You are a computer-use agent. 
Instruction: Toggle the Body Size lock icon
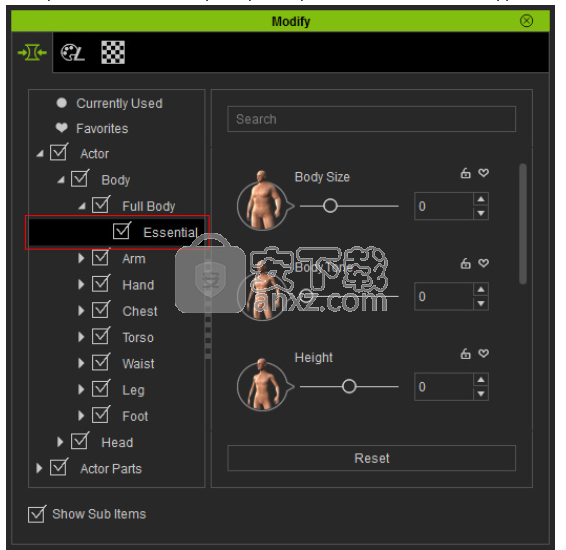(466, 173)
